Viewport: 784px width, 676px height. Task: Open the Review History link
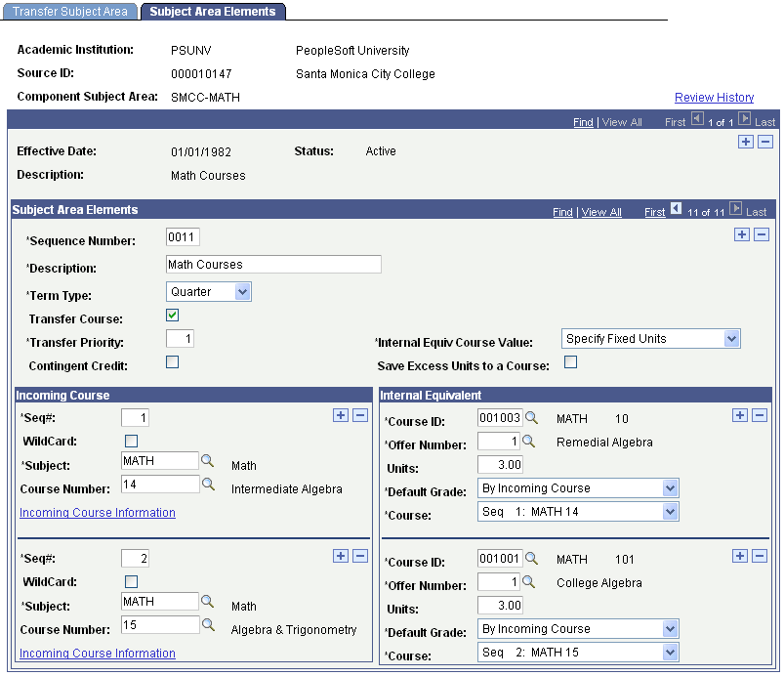tap(714, 98)
